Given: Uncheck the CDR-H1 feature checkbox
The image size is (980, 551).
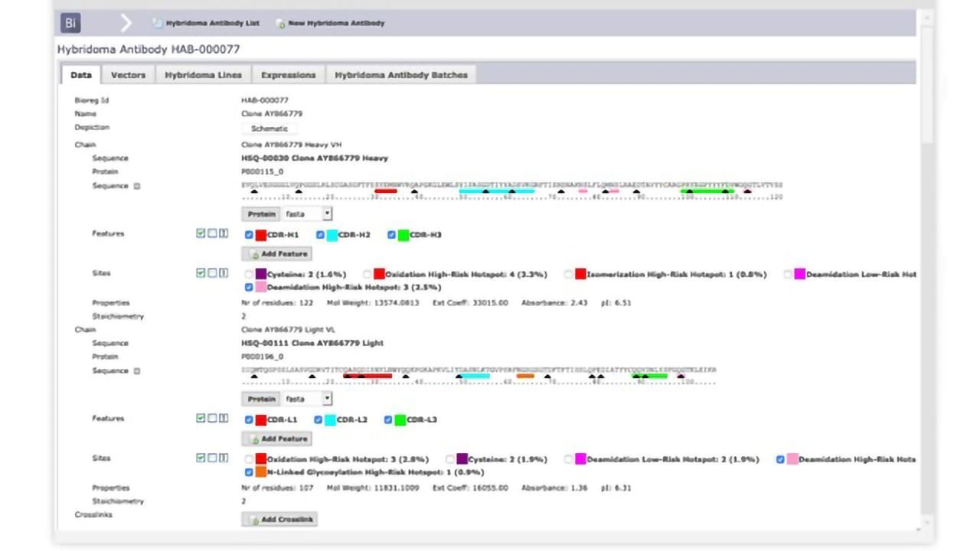Looking at the screenshot, I should click(x=249, y=235).
